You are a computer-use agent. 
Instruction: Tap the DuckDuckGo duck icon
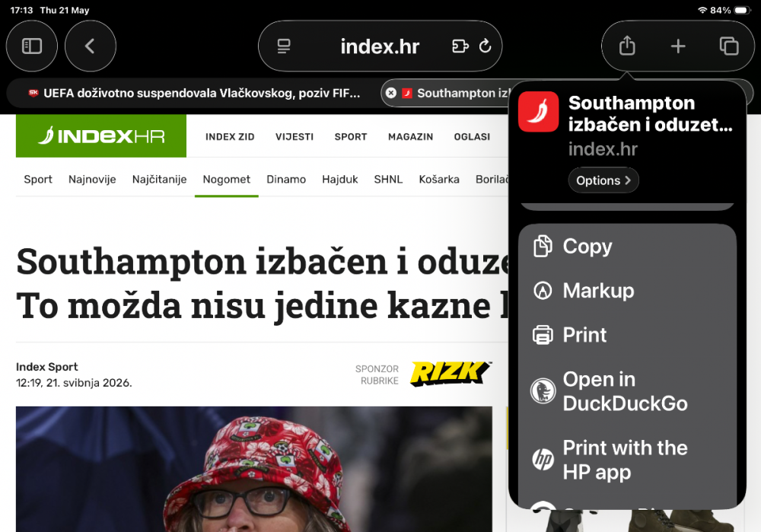pos(543,391)
